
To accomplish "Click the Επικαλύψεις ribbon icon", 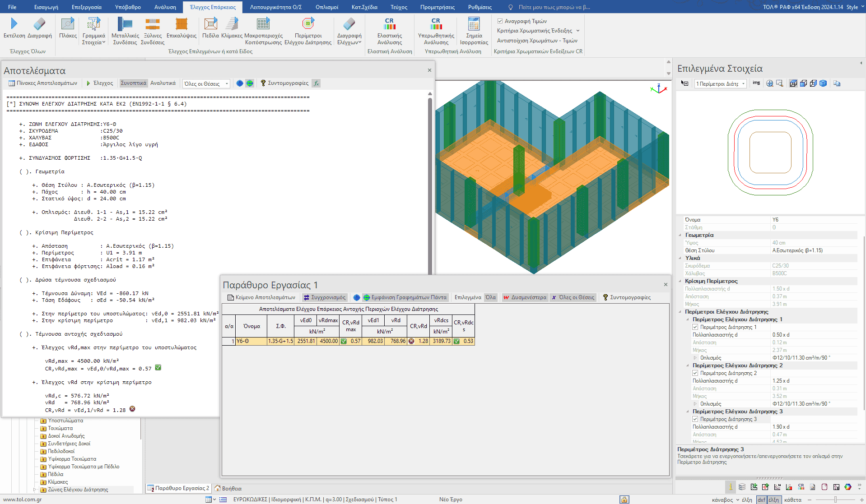I will (x=182, y=24).
